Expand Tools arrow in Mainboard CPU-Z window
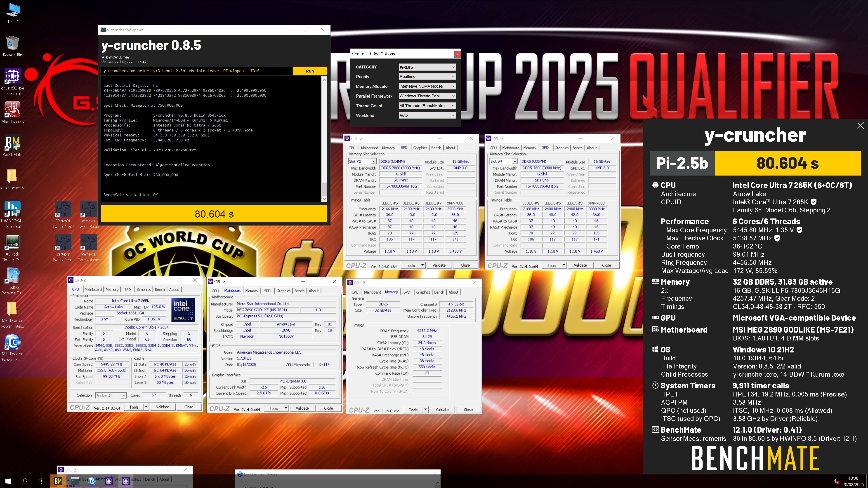The height and width of the screenshot is (488, 868). (285, 408)
